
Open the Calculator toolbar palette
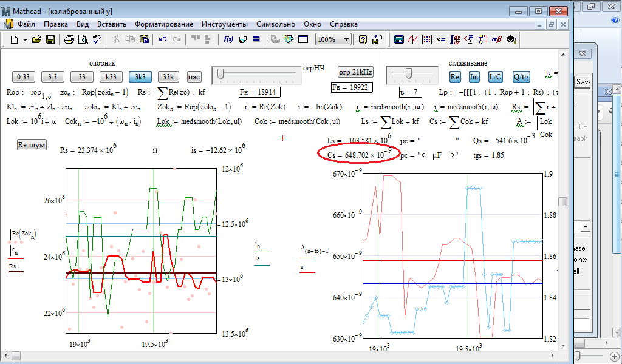click(x=399, y=39)
